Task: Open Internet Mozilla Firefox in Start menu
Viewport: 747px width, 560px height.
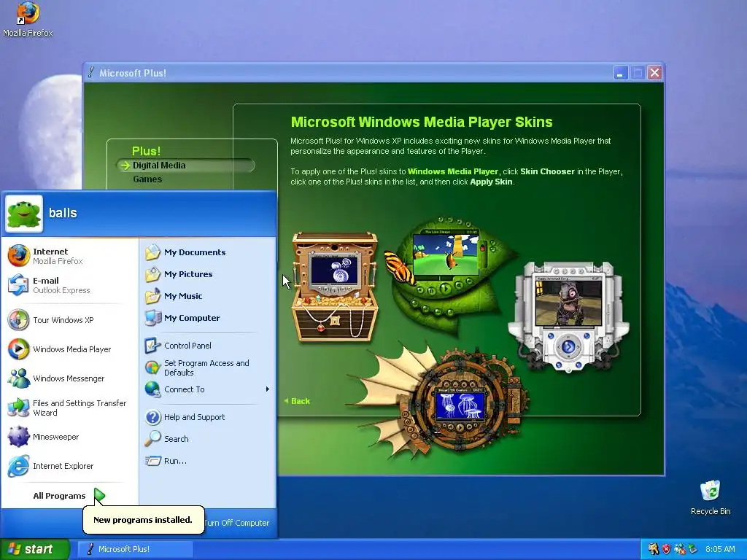Action: [x=71, y=256]
